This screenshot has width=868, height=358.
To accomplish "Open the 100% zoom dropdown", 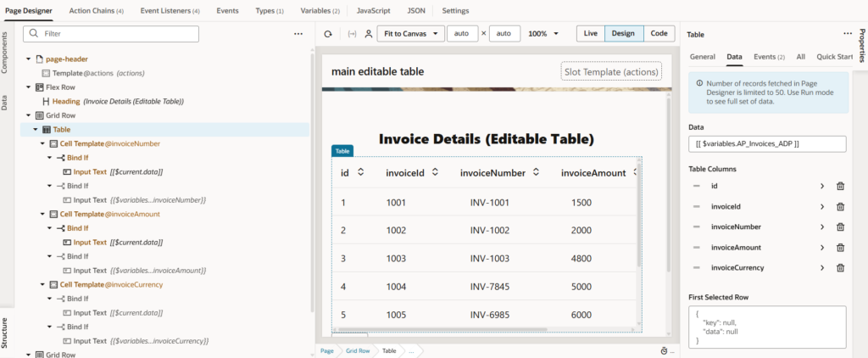I will (x=543, y=34).
